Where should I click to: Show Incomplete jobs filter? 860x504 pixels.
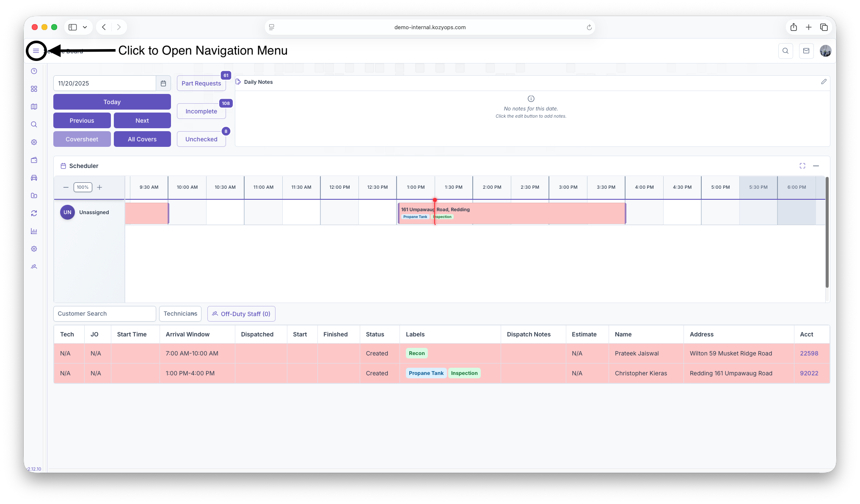click(201, 111)
